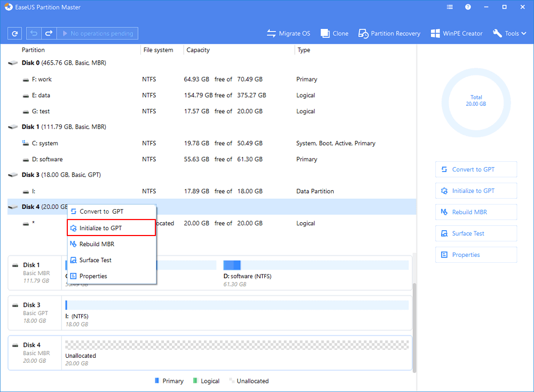
Task: Launch the Clone tool
Action: click(x=334, y=34)
